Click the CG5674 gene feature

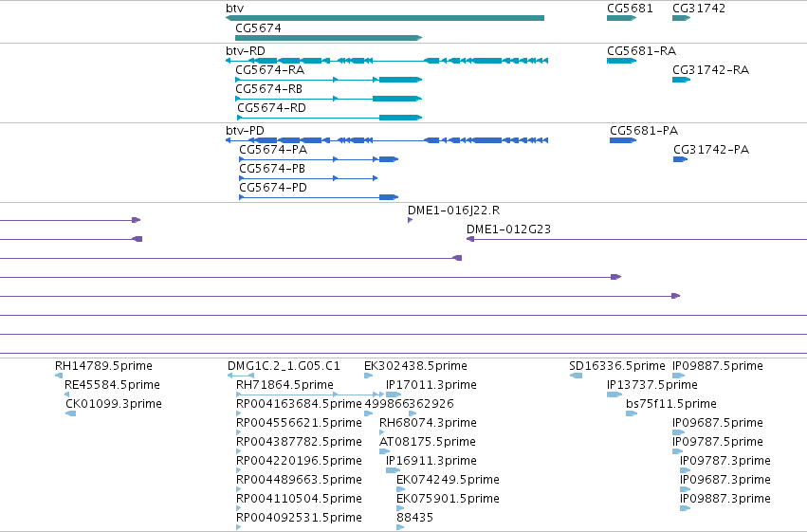[x=328, y=38]
